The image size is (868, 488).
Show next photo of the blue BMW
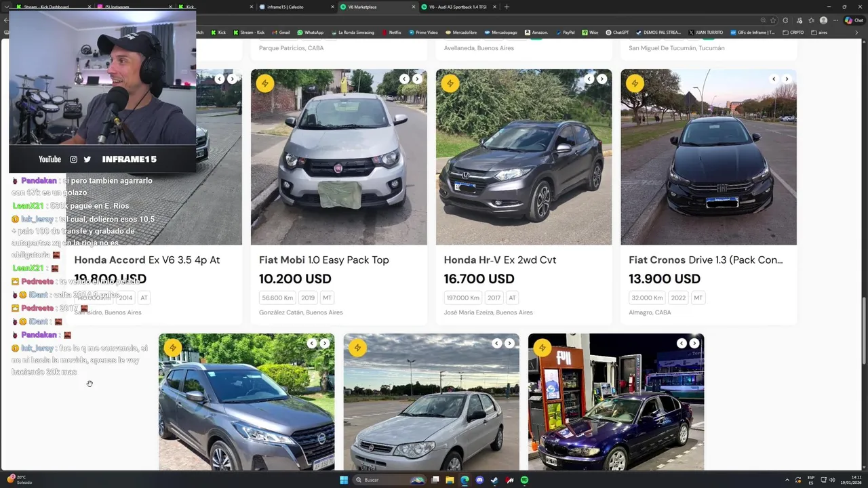694,343
